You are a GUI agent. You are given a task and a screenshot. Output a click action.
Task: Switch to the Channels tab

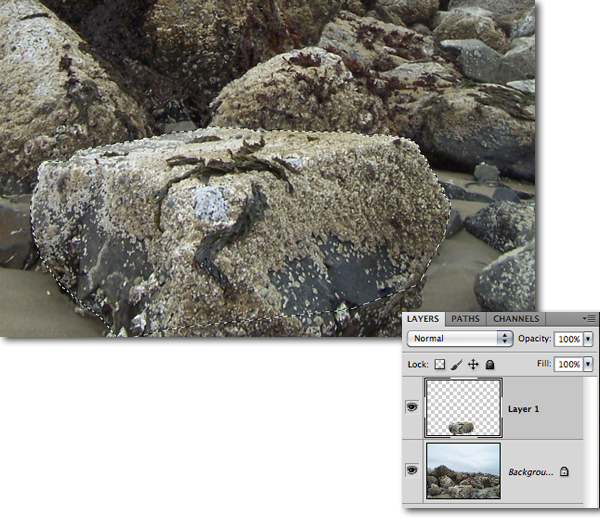point(516,319)
